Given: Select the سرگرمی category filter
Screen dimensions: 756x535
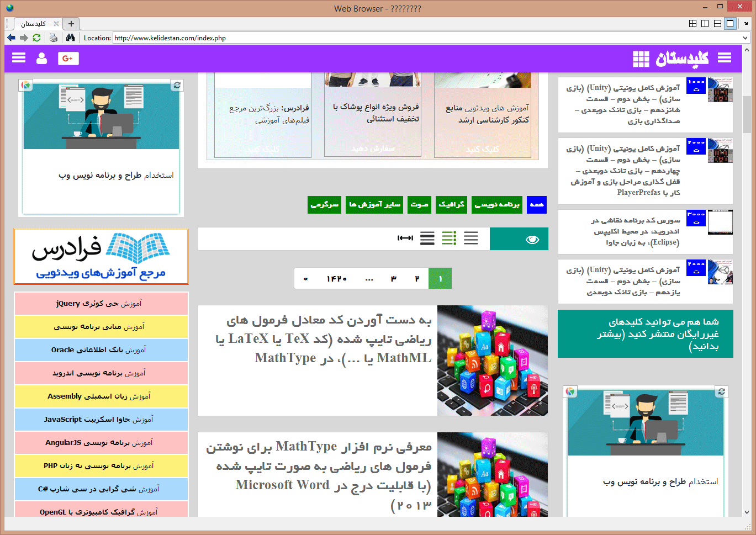Looking at the screenshot, I should click(324, 204).
